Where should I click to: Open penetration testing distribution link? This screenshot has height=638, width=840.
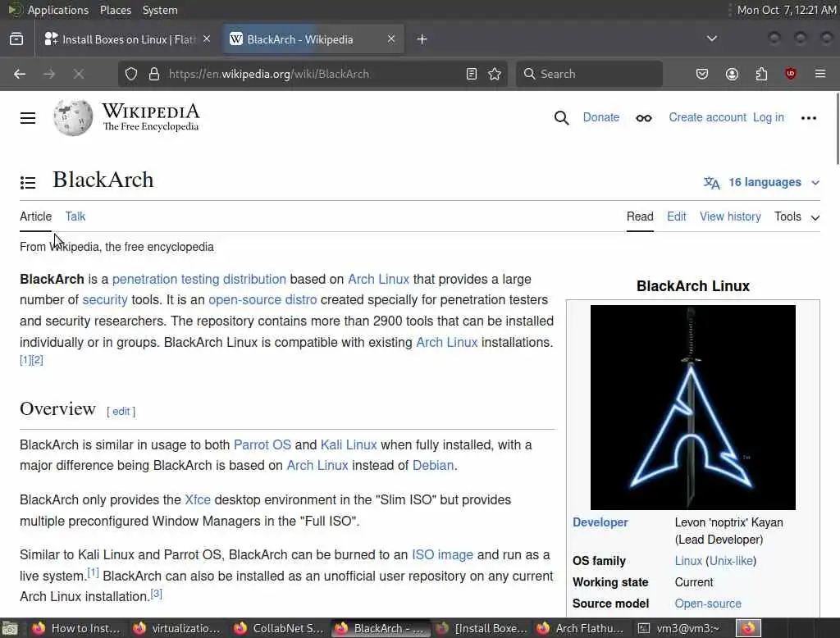(199, 279)
